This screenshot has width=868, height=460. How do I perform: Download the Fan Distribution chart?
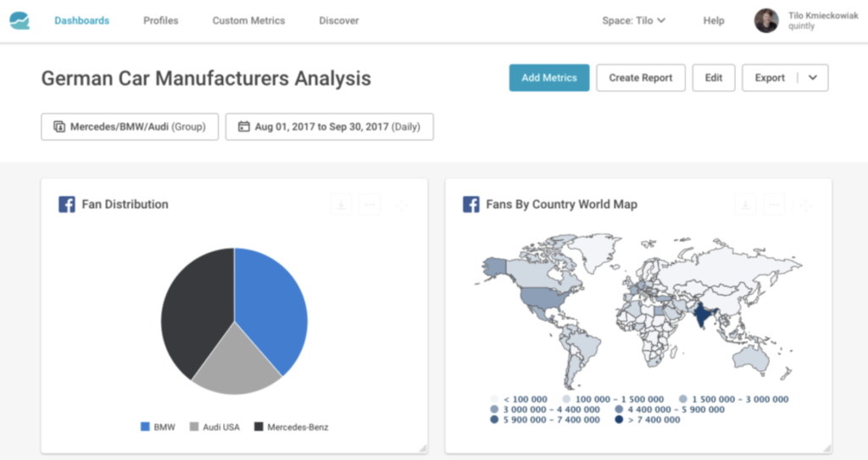point(341,205)
